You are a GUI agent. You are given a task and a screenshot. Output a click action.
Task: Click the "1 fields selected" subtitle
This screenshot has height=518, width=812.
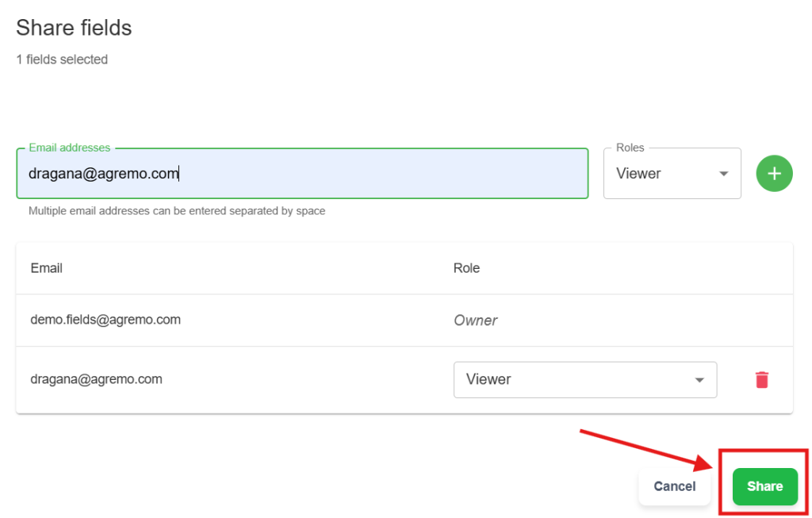click(x=62, y=59)
